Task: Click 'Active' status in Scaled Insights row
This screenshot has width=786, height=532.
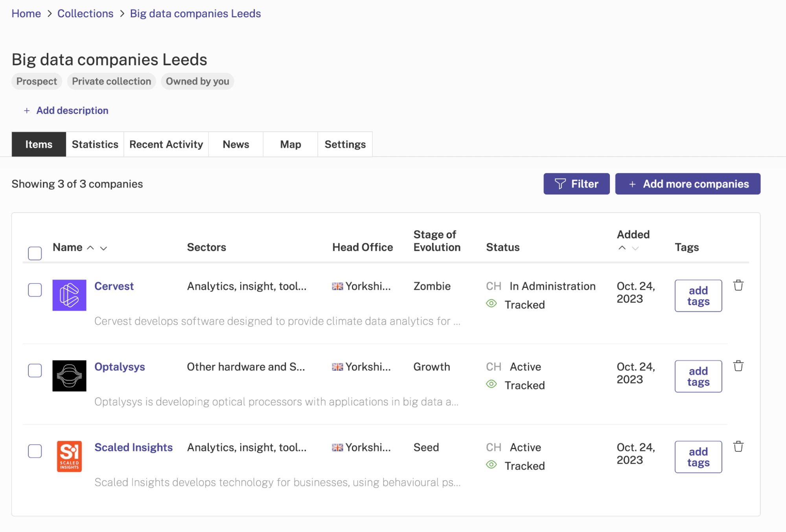Action: 525,447
